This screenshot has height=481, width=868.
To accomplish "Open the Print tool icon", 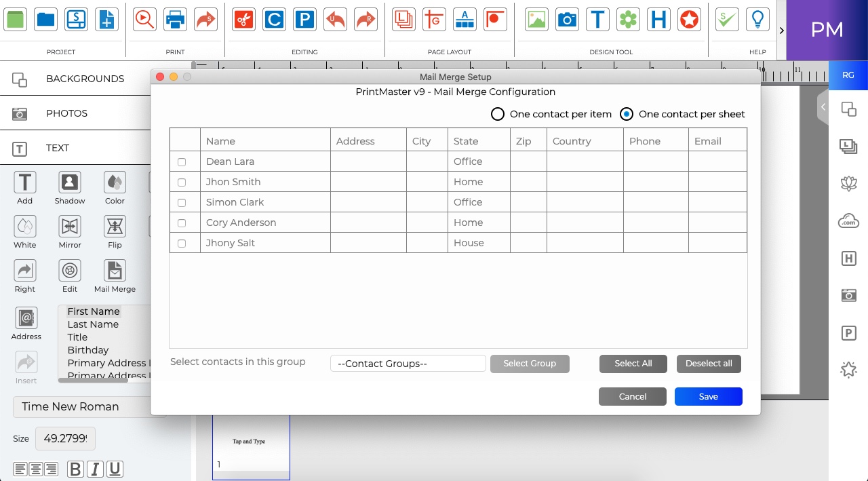I will (175, 20).
